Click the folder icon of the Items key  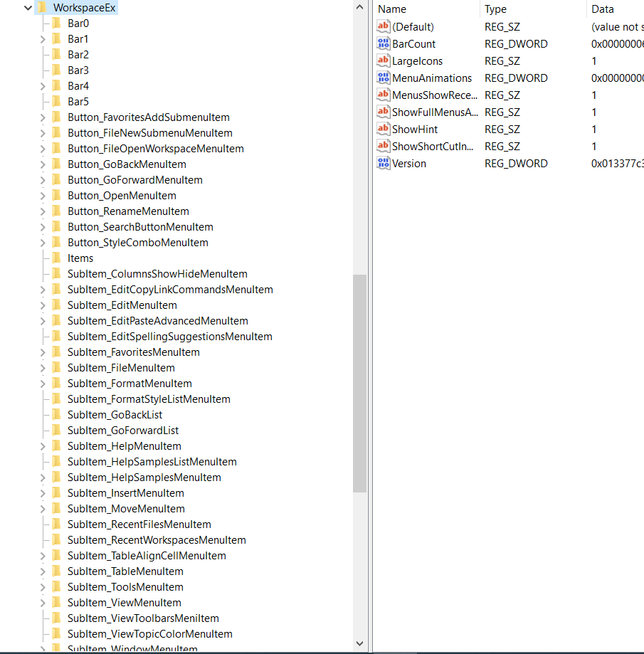click(x=56, y=258)
